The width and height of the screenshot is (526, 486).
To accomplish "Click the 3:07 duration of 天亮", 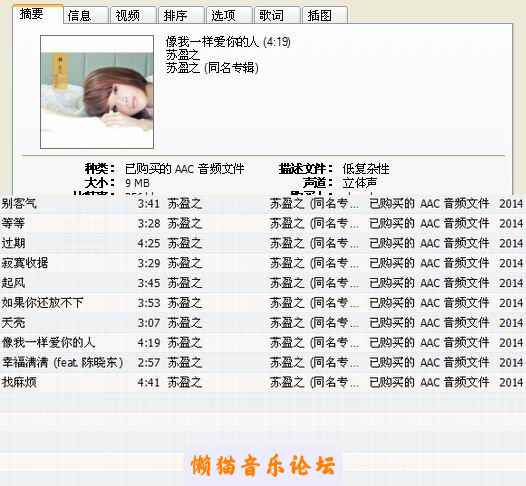I will click(149, 323).
